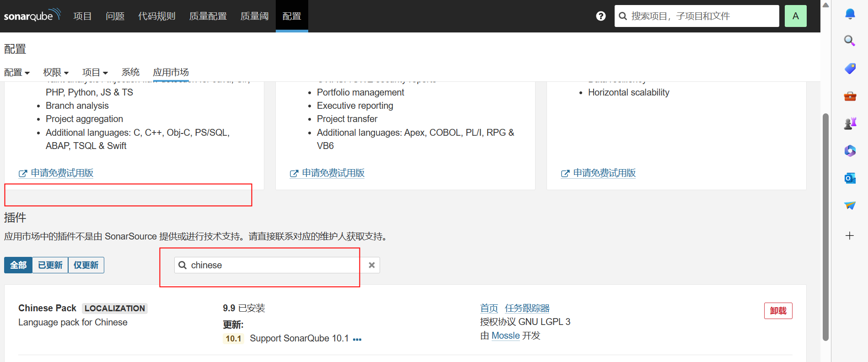Open Edge sidebar search icon
This screenshot has height=362, width=868.
pyautogui.click(x=850, y=41)
